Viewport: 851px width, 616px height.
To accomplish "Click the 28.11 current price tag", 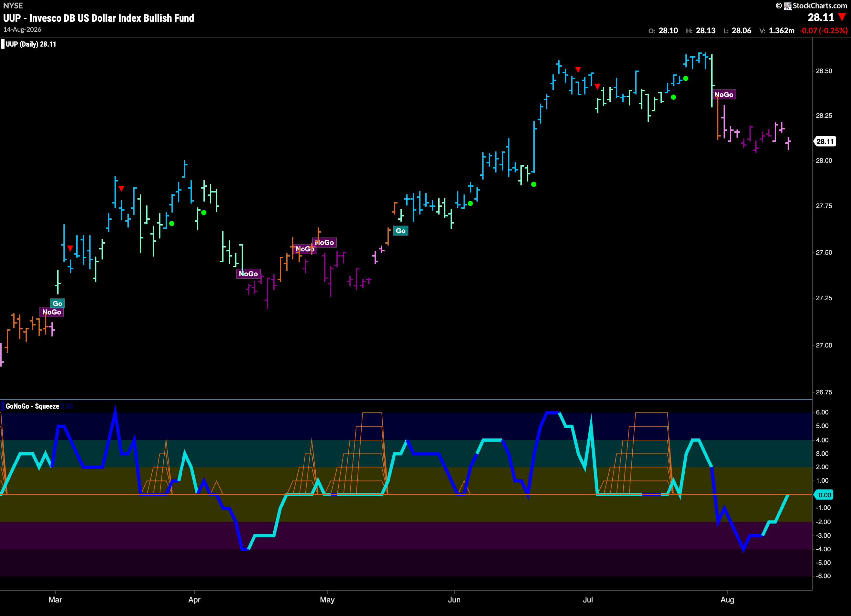I will click(825, 141).
